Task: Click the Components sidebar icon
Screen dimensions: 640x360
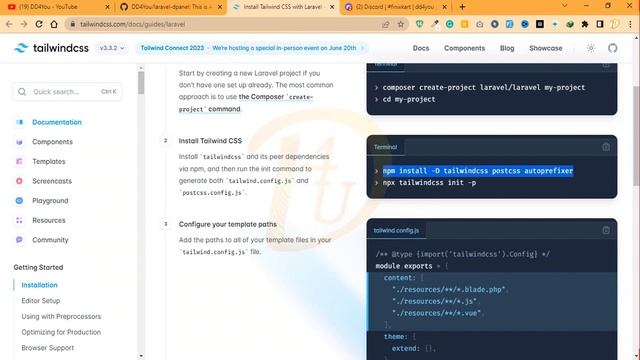Action: point(19,142)
